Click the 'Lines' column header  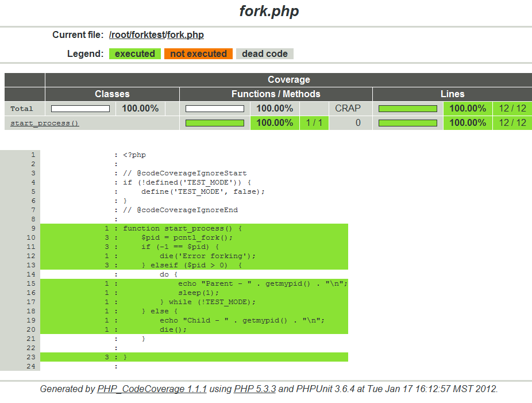point(452,94)
